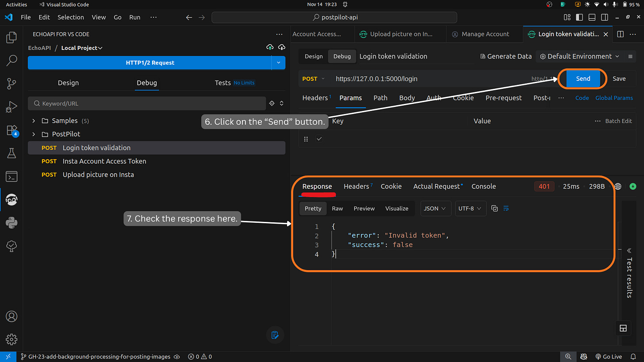Open the dropdown arrow beside HTTP1/2 Request
The width and height of the screenshot is (644, 362).
[x=278, y=63]
